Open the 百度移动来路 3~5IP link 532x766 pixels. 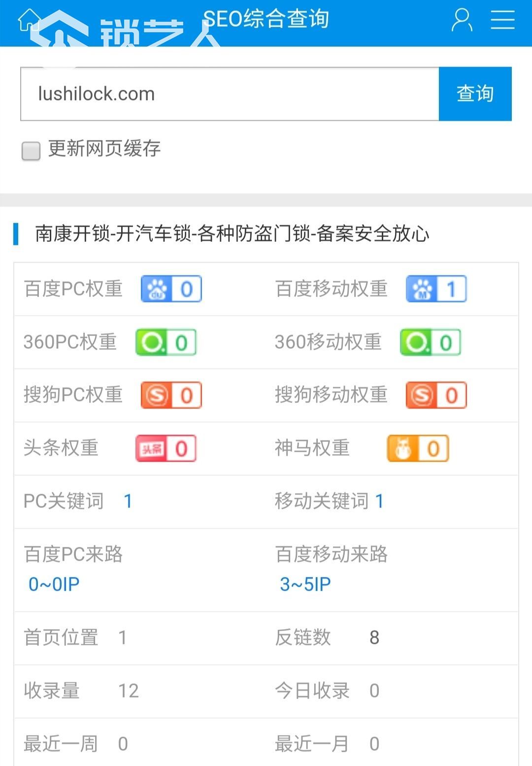[x=305, y=585]
